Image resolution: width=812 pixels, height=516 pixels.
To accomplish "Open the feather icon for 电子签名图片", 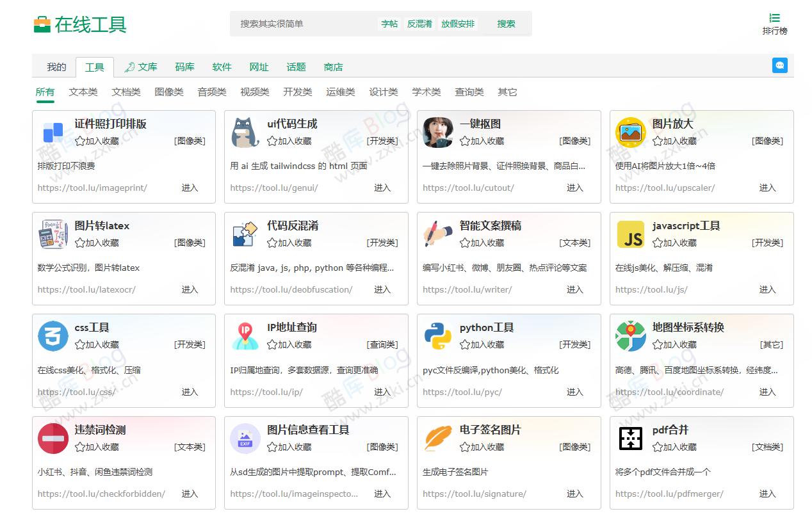I will (x=438, y=439).
